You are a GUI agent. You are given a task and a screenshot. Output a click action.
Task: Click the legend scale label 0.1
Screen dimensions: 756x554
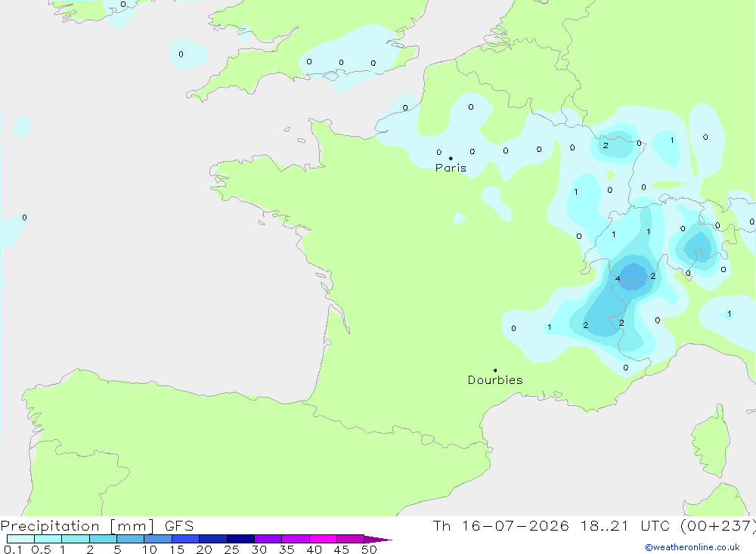(13, 549)
